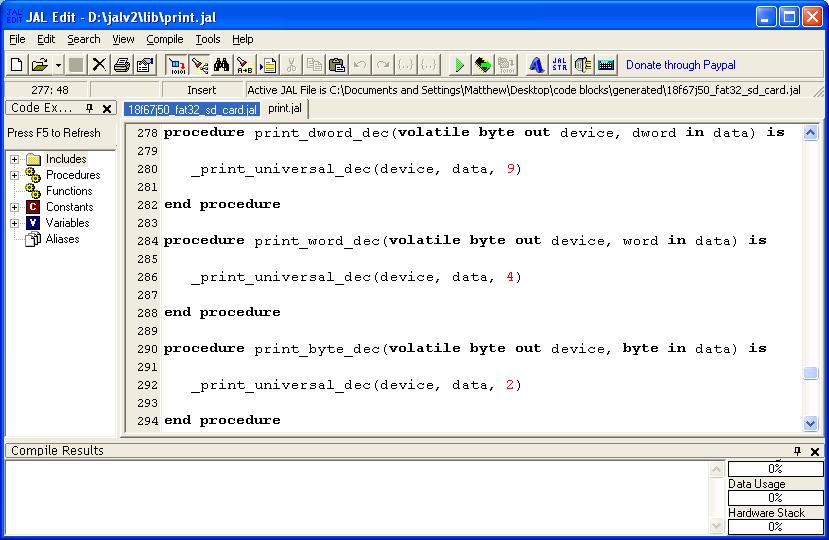Open the recent files dropdown arrow beside Open
Image resolution: width=829 pixels, height=540 pixels.
[x=58, y=65]
